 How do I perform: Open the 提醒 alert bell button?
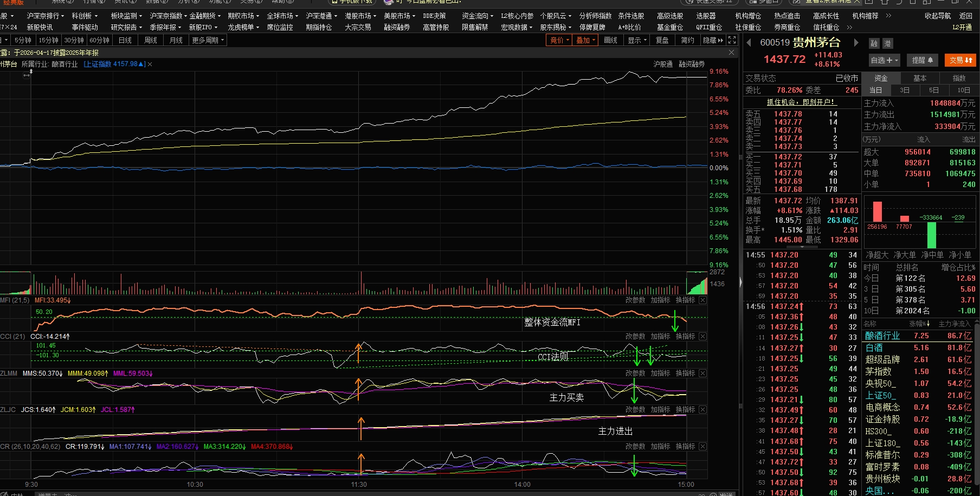[x=923, y=60]
